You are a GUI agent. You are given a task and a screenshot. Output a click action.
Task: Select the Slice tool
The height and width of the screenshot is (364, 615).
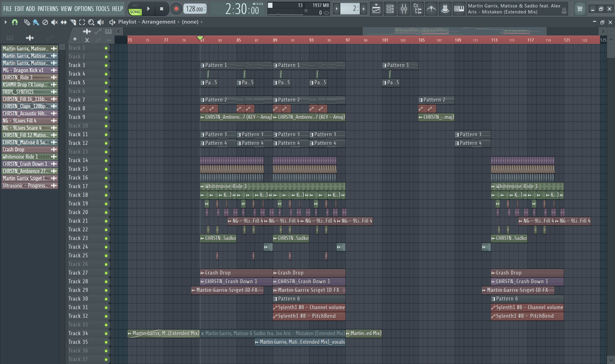[x=73, y=22]
